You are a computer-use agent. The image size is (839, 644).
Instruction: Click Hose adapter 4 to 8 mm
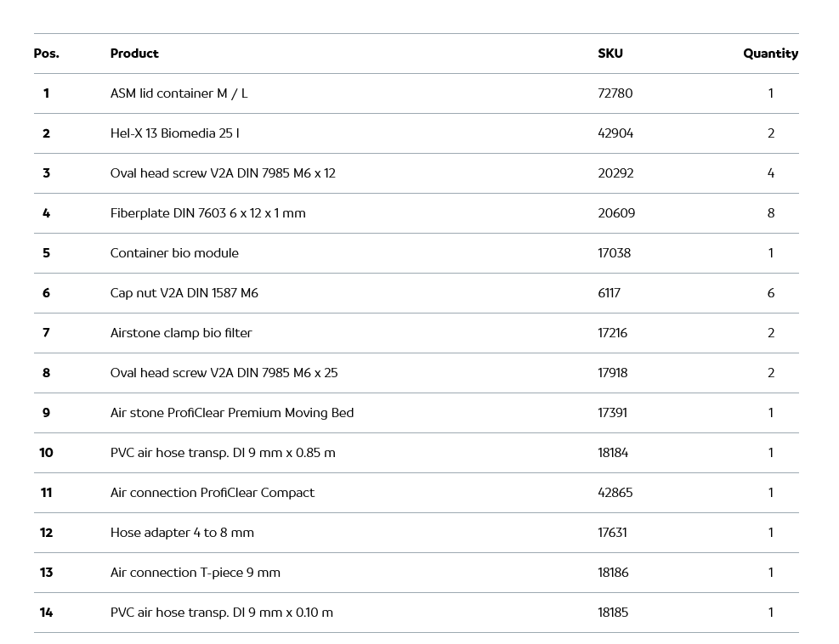pos(182,533)
